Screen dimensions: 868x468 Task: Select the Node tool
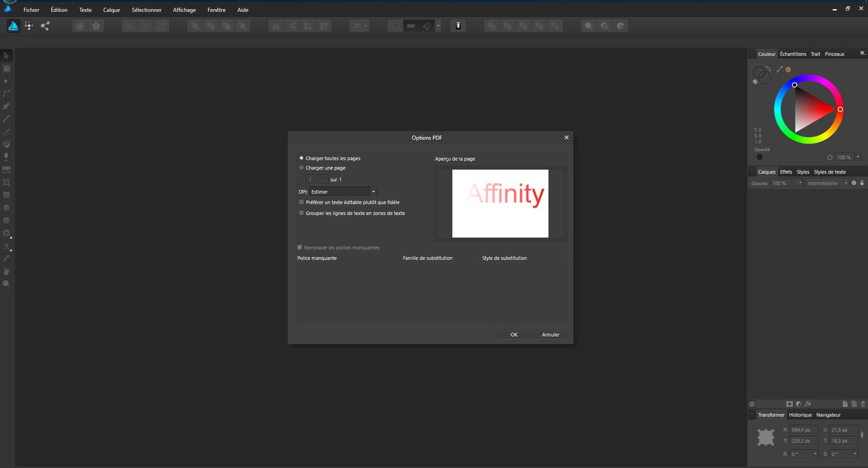click(7, 81)
